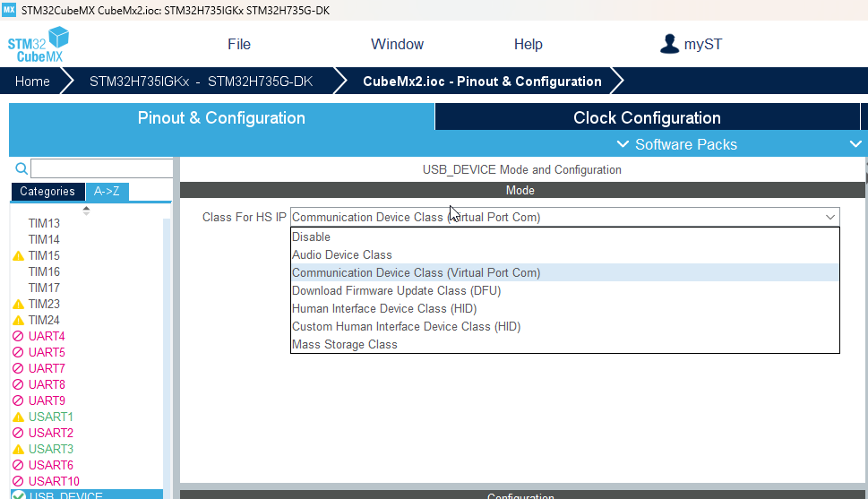Choose Disable from class list

pyautogui.click(x=564, y=237)
